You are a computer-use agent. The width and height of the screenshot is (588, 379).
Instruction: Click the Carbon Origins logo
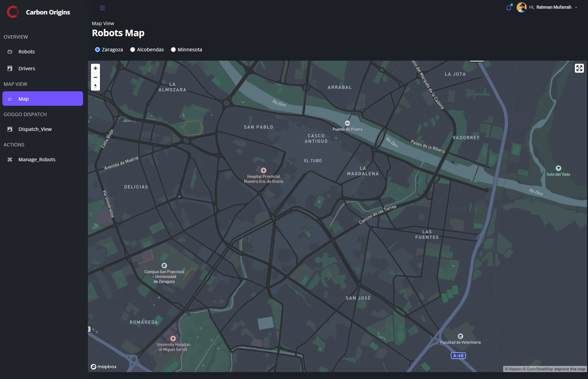click(x=13, y=12)
